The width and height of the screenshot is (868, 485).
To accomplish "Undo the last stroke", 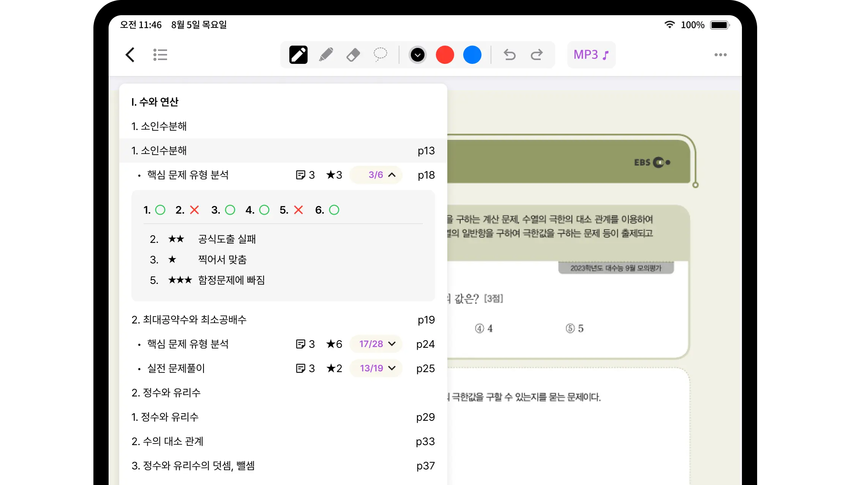I will click(x=510, y=55).
